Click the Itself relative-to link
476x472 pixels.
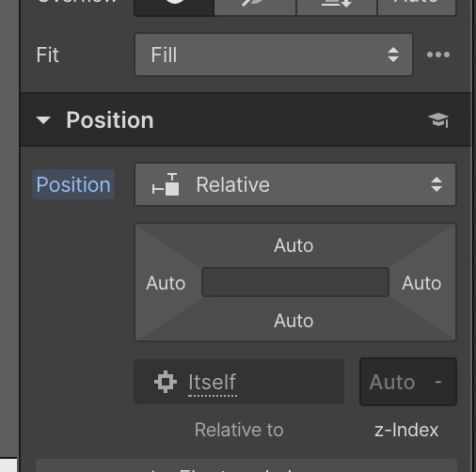pos(213,382)
